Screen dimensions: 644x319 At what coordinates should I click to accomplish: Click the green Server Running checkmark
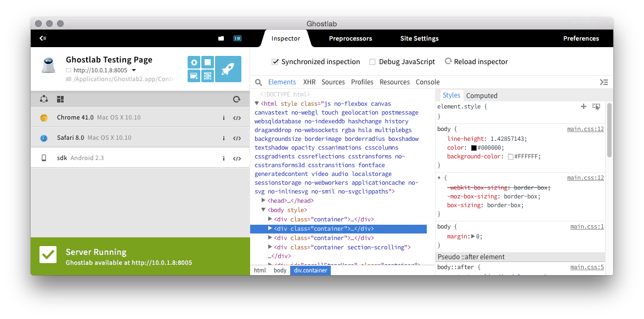coord(48,254)
